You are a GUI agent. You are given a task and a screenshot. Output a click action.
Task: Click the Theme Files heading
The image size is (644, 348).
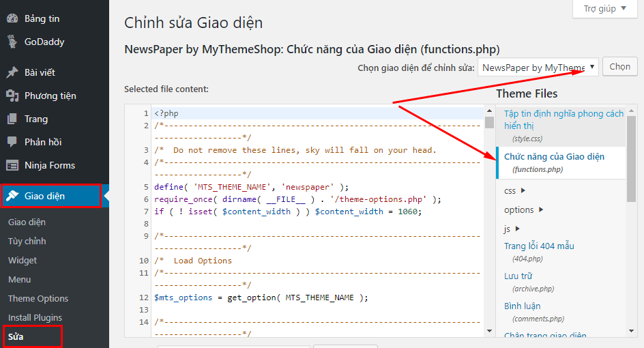tap(527, 93)
